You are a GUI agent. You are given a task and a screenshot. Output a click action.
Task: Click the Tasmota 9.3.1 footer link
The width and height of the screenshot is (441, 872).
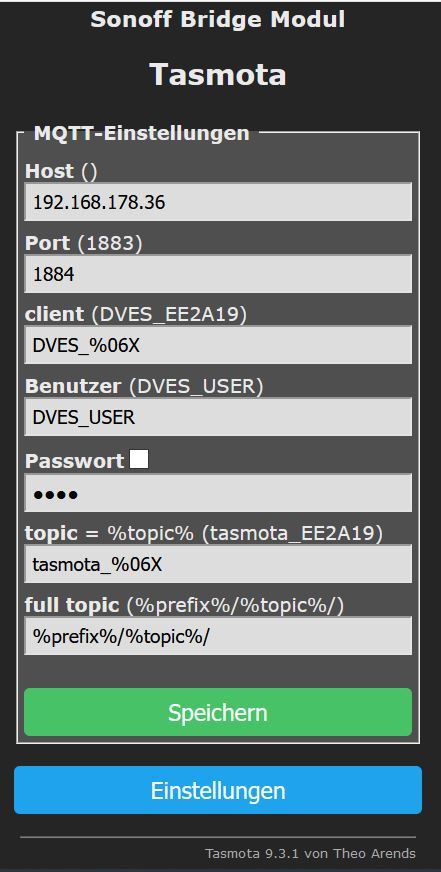click(x=310, y=853)
